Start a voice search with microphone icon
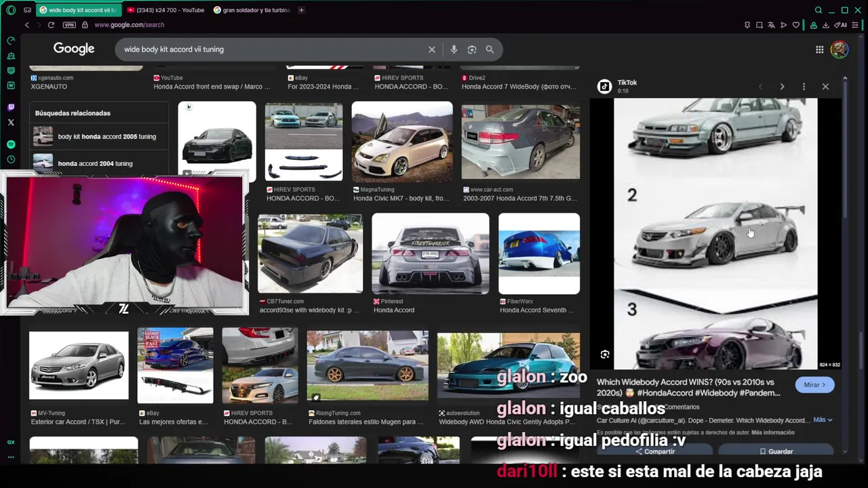868x488 pixels. (454, 49)
